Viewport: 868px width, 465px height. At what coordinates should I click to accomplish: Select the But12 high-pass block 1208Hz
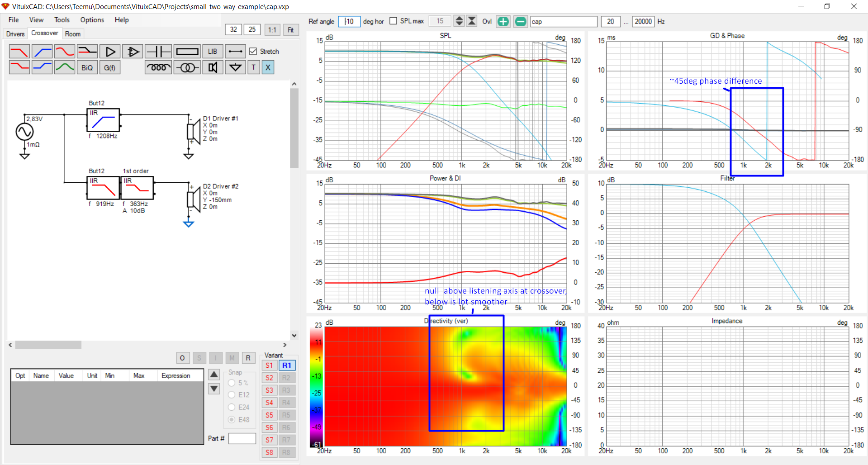(x=103, y=120)
